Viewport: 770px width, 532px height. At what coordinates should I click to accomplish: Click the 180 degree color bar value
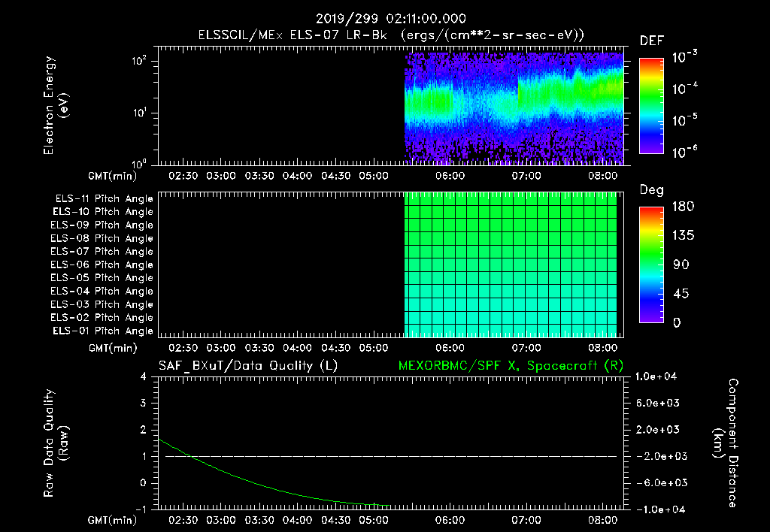tap(683, 207)
